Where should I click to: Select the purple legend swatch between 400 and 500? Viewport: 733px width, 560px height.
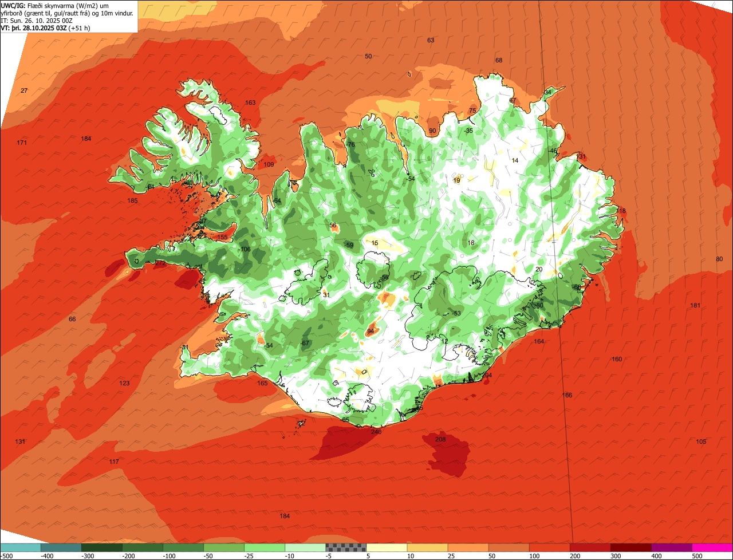coord(672,547)
